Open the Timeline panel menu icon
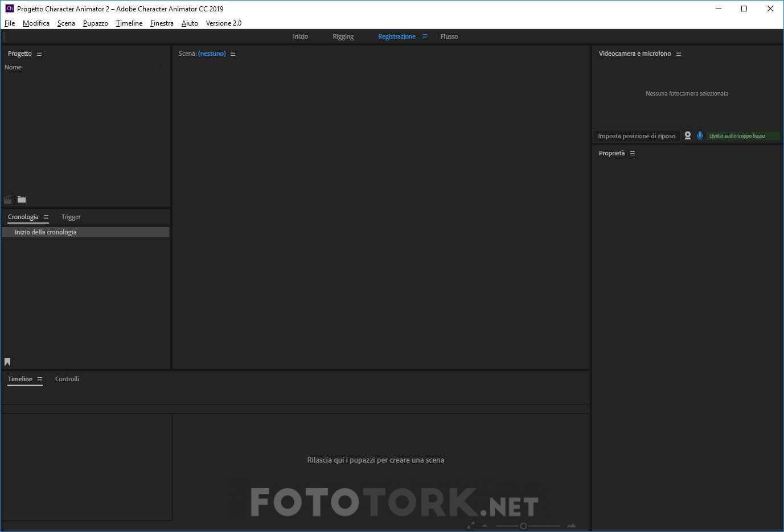 (x=40, y=380)
